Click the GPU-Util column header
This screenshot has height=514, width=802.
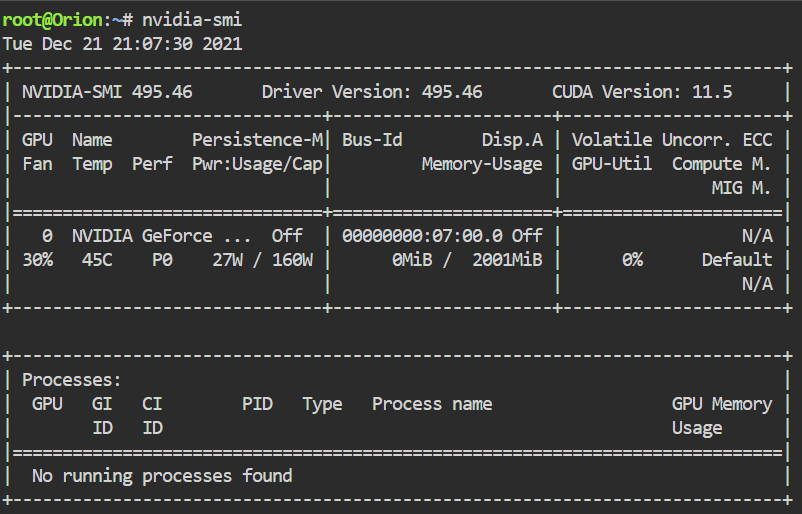pyautogui.click(x=612, y=164)
